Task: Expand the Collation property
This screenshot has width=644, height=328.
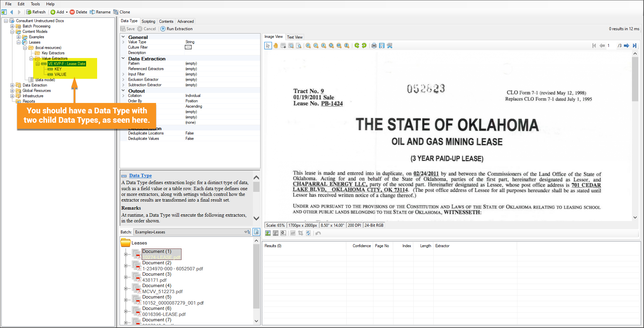Action: click(123, 96)
